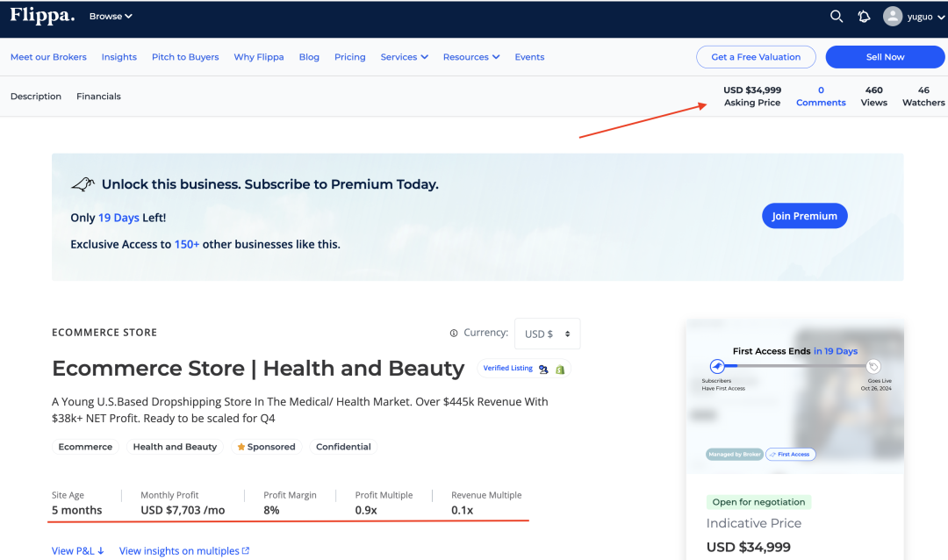The image size is (948, 560).
Task: Expand the Services menu
Action: click(405, 57)
